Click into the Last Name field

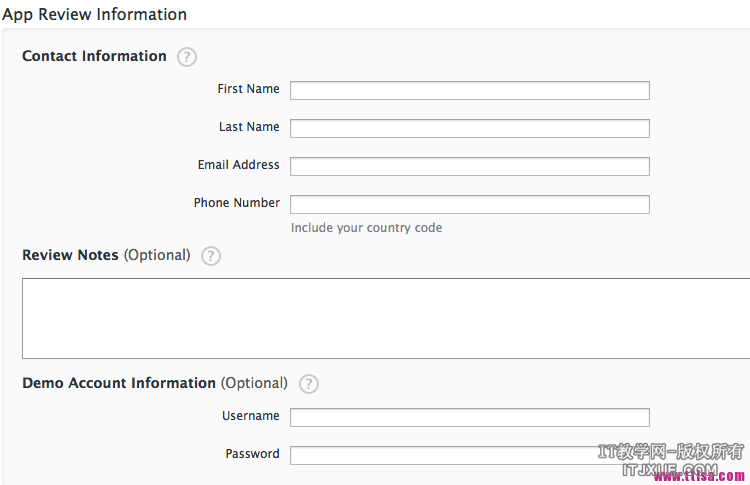(x=469, y=129)
